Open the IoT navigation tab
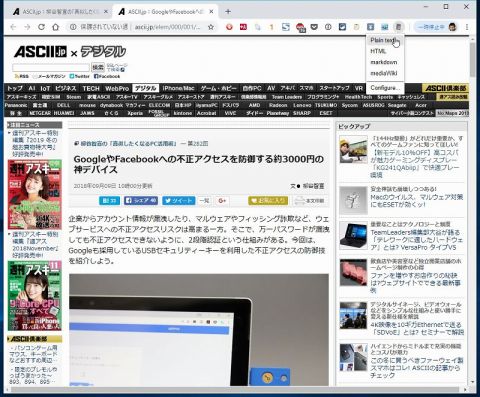Viewport: 480px width, 397px height. [45, 88]
